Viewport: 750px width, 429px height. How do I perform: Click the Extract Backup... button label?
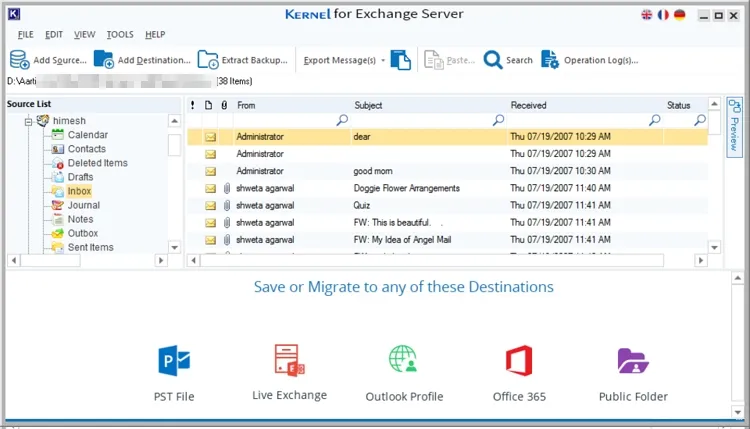[x=254, y=60]
